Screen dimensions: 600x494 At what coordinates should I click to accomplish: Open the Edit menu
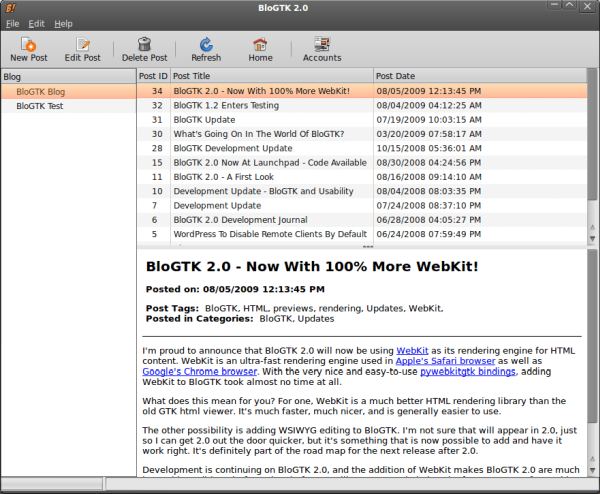36,24
